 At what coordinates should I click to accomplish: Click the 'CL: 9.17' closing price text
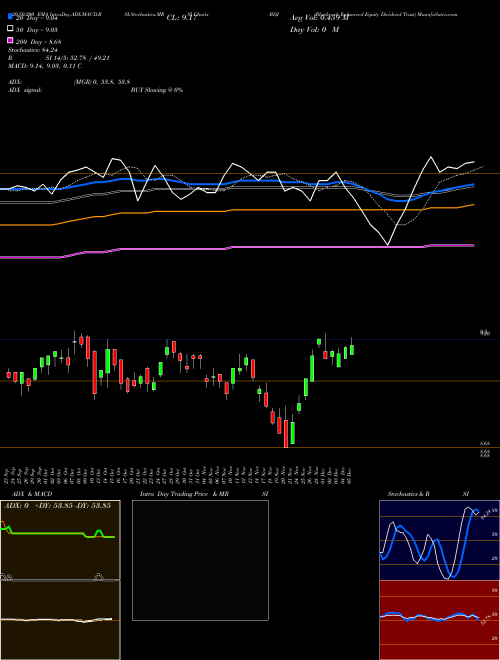tap(182, 18)
